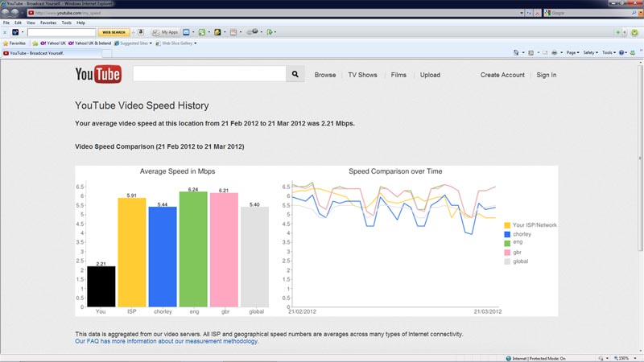Click the My Apps toolbar button
The width and height of the screenshot is (644, 362).
165,32
